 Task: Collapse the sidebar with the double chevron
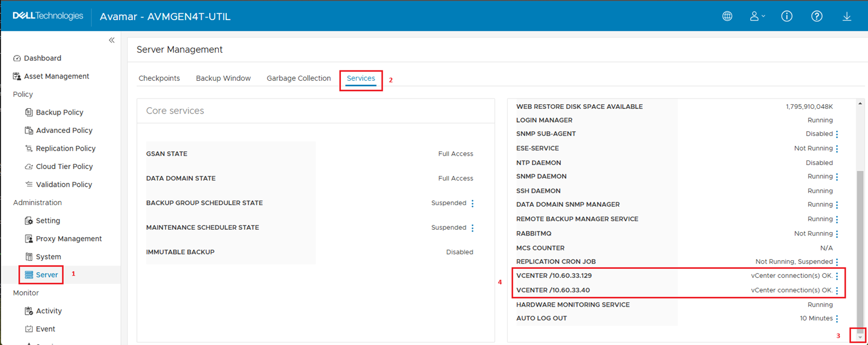tap(112, 40)
